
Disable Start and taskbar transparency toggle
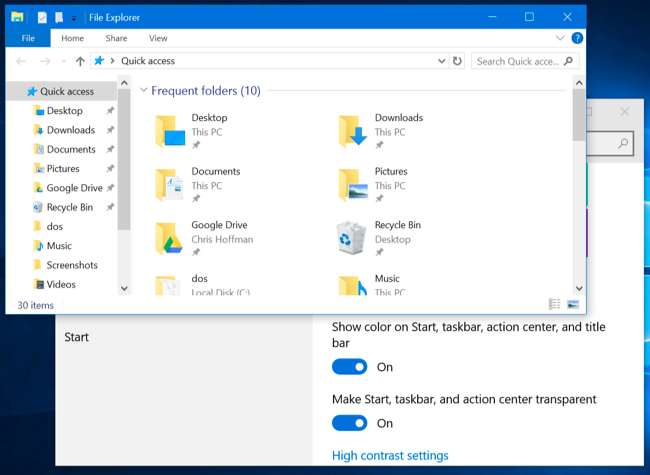point(350,423)
